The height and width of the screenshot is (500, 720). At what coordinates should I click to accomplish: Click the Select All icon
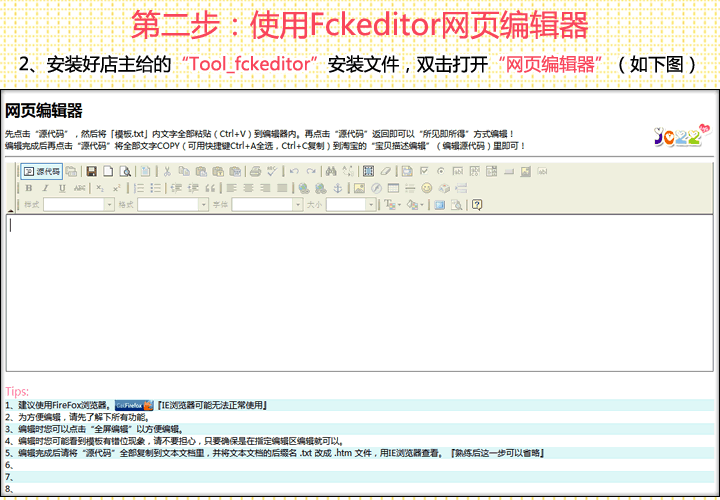[368, 171]
